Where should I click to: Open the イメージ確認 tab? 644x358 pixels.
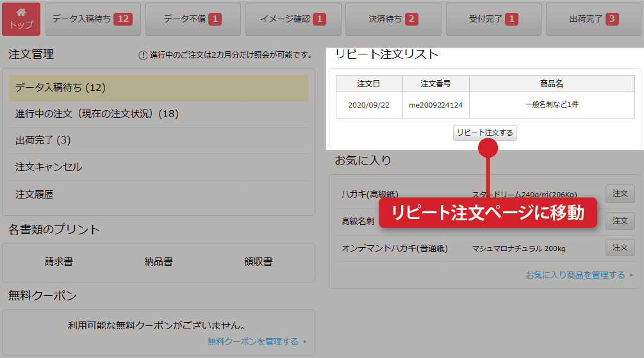293,19
